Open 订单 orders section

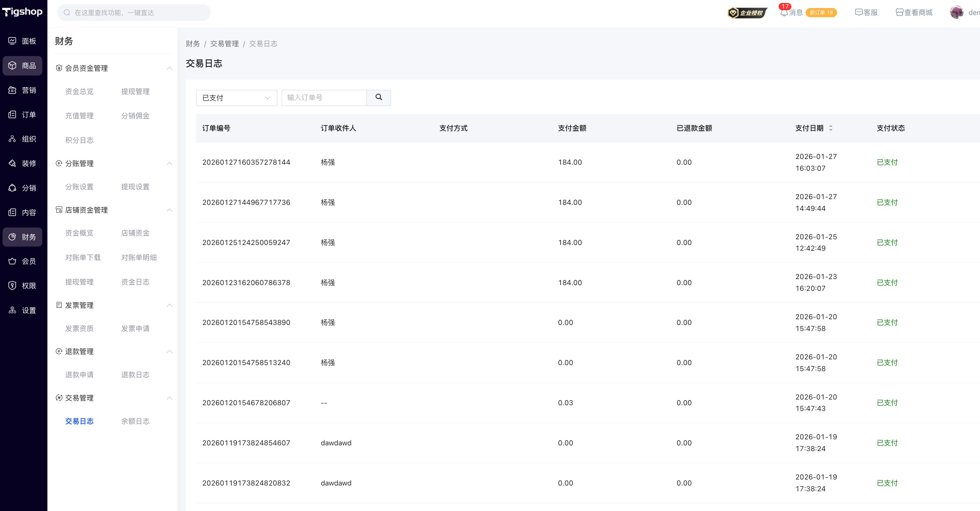[23, 115]
